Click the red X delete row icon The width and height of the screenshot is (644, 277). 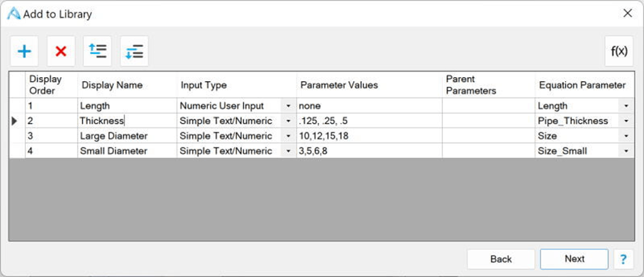(61, 51)
